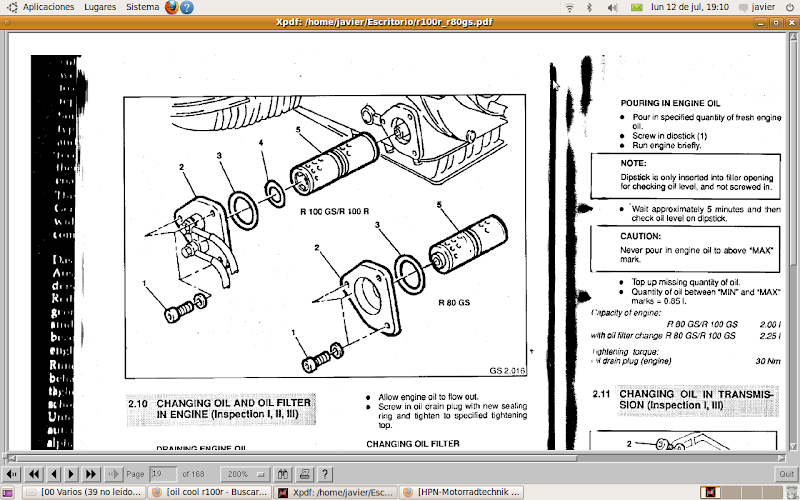Open the find dialog via binoculars icon
Image resolution: width=800 pixels, height=500 pixels.
tap(283, 474)
